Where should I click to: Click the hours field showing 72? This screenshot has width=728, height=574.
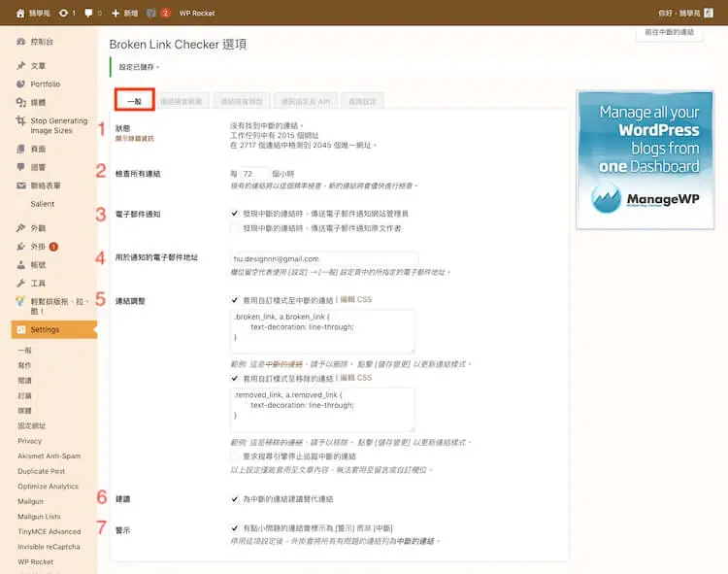click(x=254, y=174)
